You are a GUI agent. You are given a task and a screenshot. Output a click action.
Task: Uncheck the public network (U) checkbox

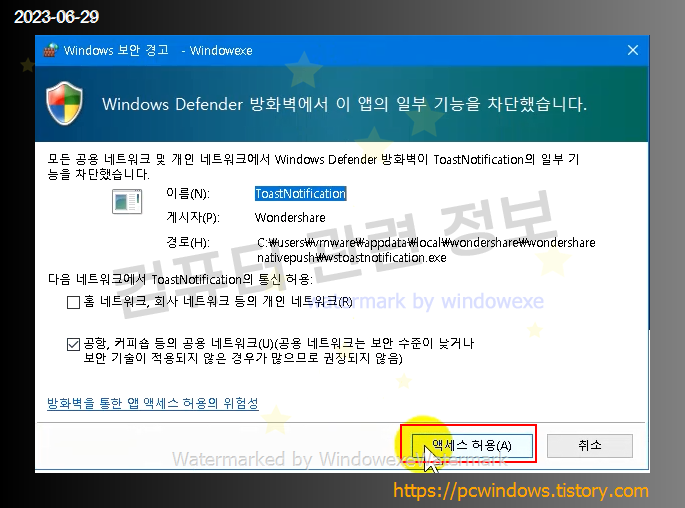click(x=73, y=344)
